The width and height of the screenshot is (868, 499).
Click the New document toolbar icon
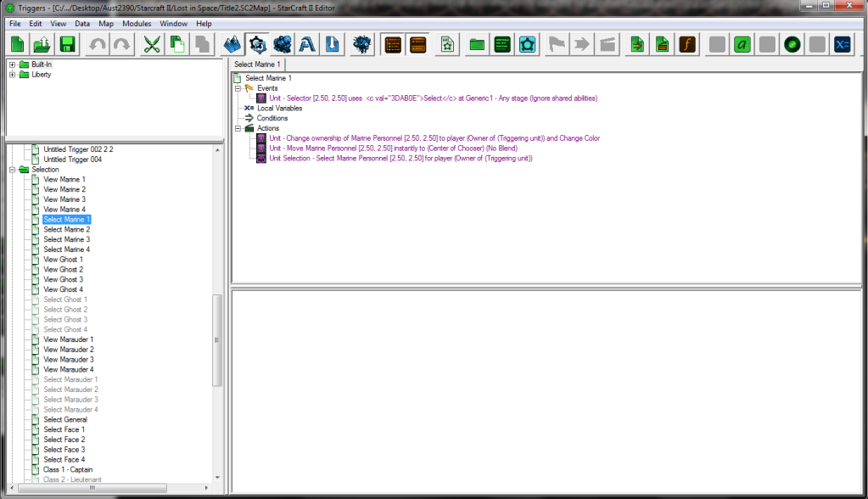pyautogui.click(x=18, y=44)
